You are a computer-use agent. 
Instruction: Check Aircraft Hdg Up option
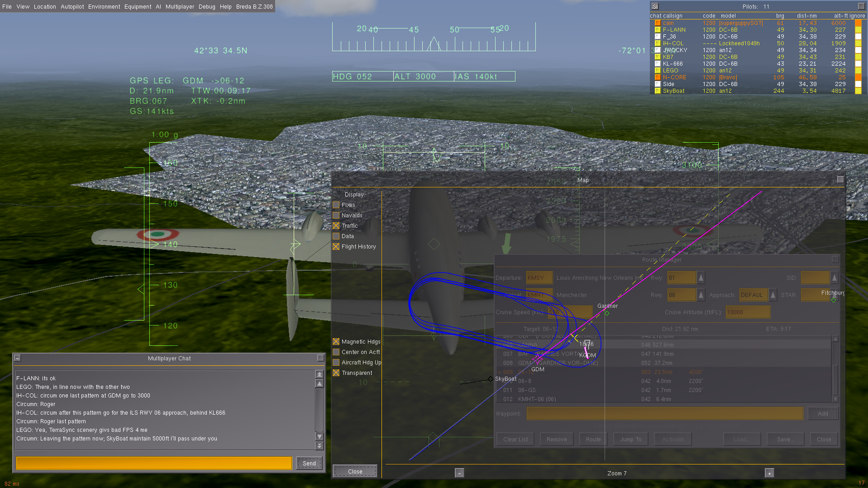(x=336, y=363)
